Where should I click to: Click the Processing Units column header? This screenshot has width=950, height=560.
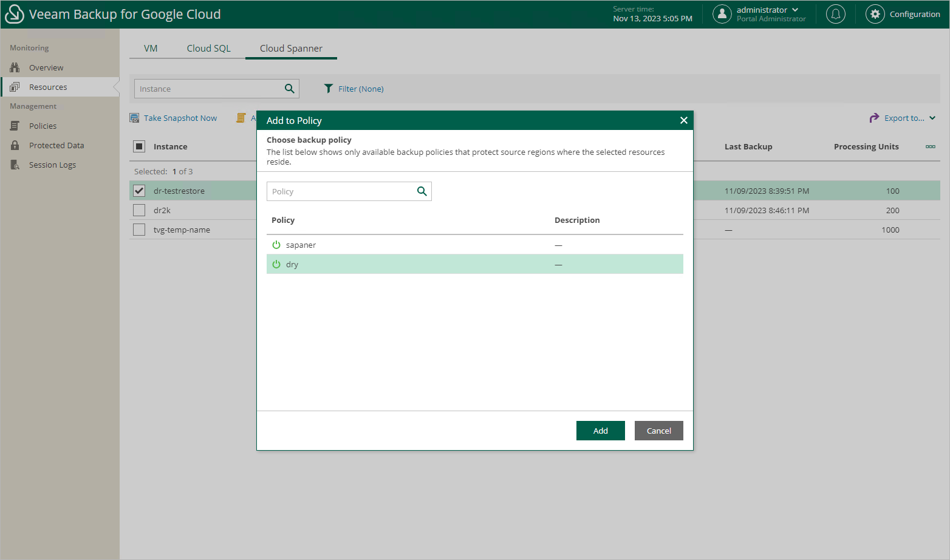click(x=866, y=146)
